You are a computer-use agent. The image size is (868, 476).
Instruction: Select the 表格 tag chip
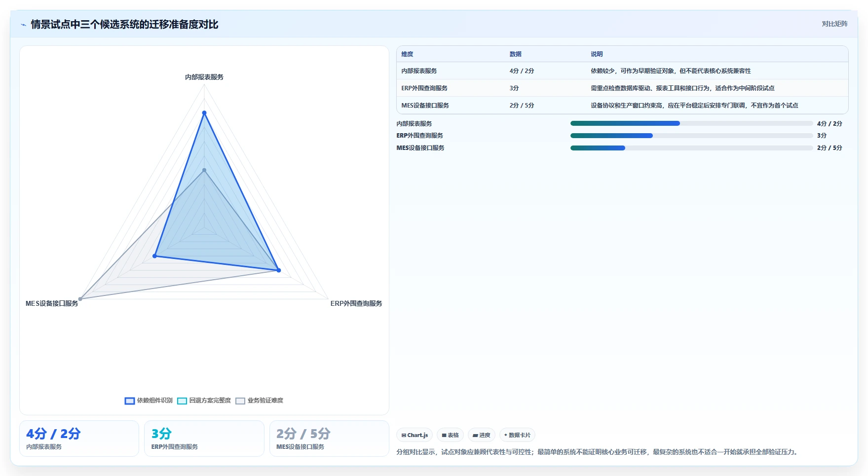(450, 435)
